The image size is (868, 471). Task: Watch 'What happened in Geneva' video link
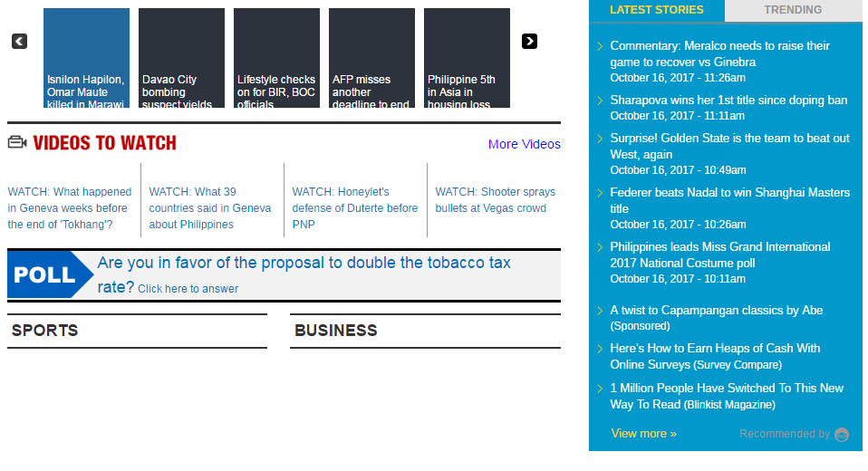(x=70, y=208)
